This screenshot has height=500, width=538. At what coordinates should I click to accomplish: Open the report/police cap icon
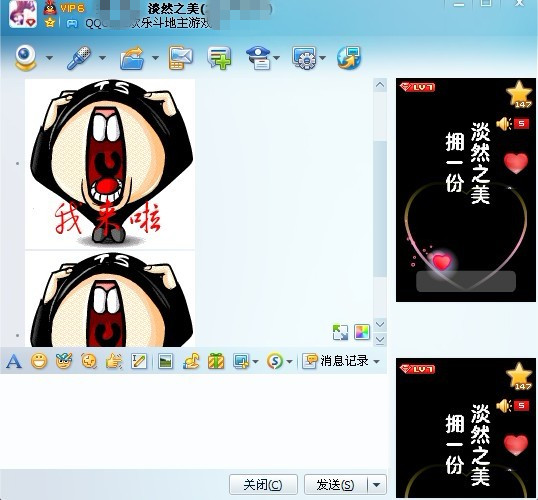pos(259,58)
